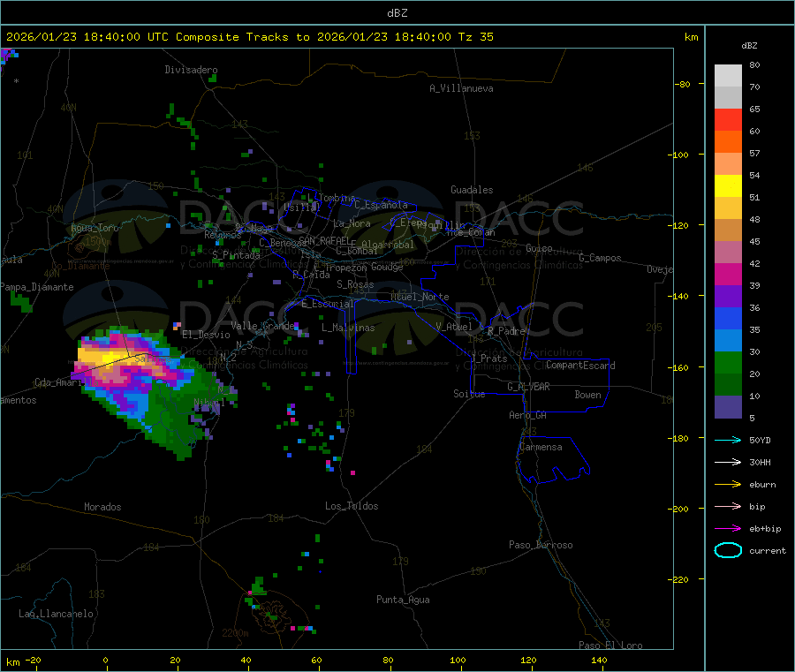The width and height of the screenshot is (795, 672).
Task: Click the 'S_Pintada' map label
Action: pyautogui.click(x=236, y=255)
